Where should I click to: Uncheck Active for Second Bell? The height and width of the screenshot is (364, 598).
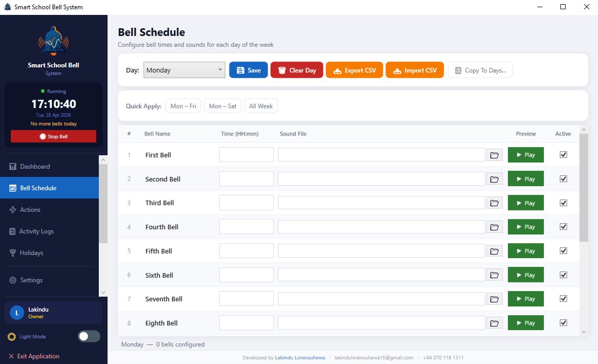564,179
